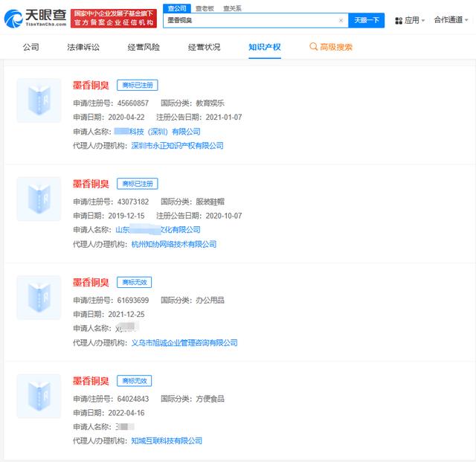Open trademark icon for registration 45660857
The width and height of the screenshot is (476, 462).
pos(39,100)
